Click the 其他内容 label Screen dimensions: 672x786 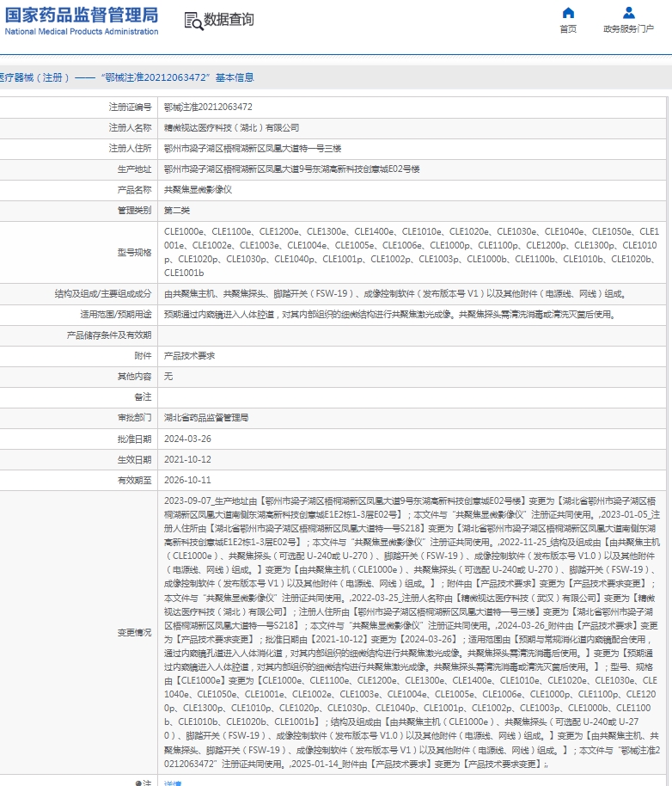(134, 376)
